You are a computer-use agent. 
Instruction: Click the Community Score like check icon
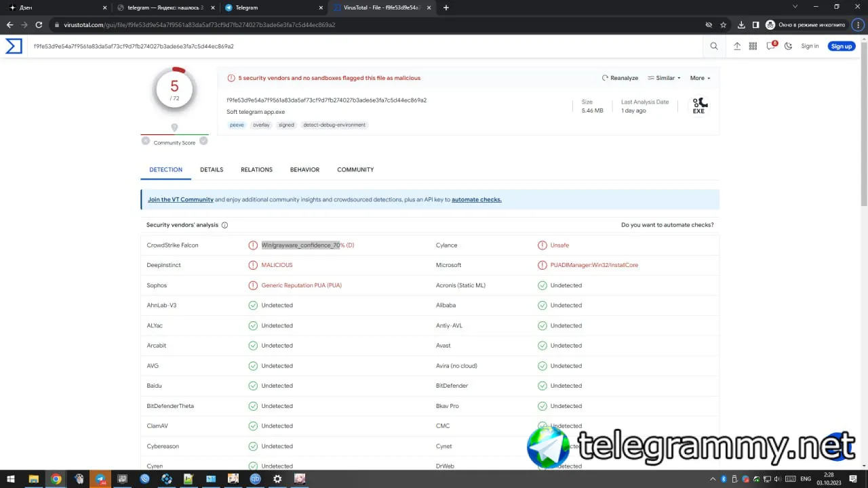[203, 141]
